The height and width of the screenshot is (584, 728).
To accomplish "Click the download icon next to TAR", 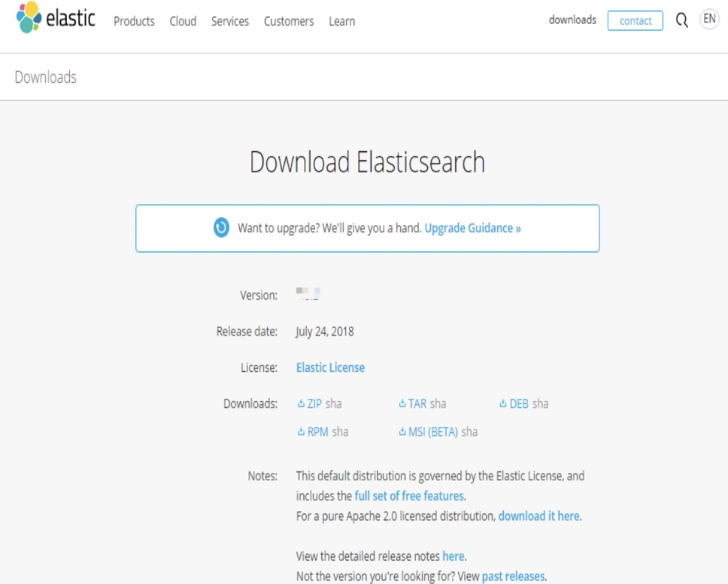I will (x=402, y=403).
